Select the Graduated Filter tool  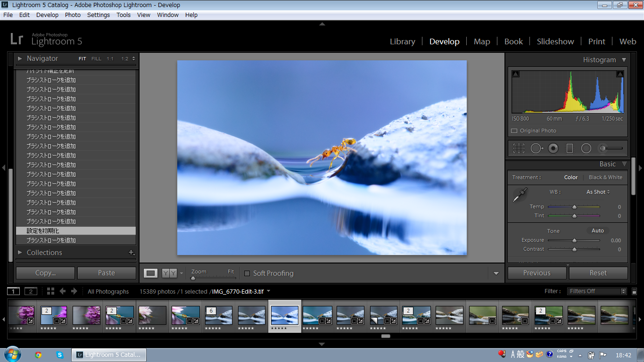tap(570, 148)
